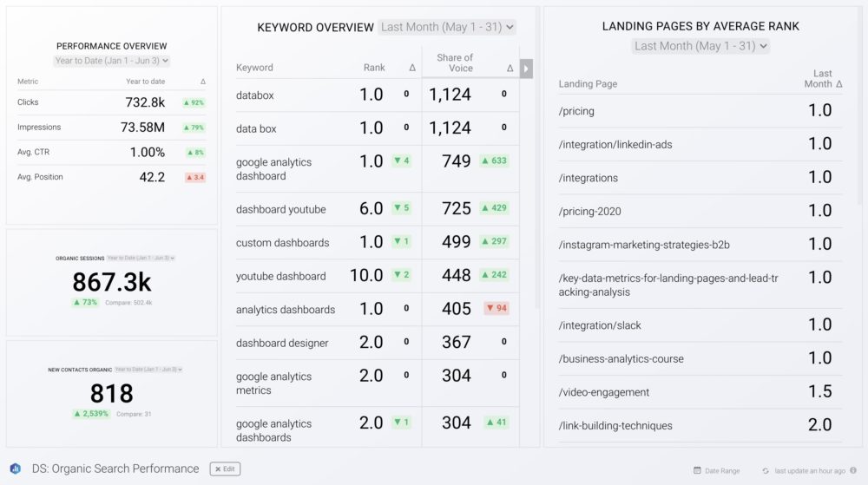Open the /pricing landing page row
868x485 pixels.
pos(577,111)
